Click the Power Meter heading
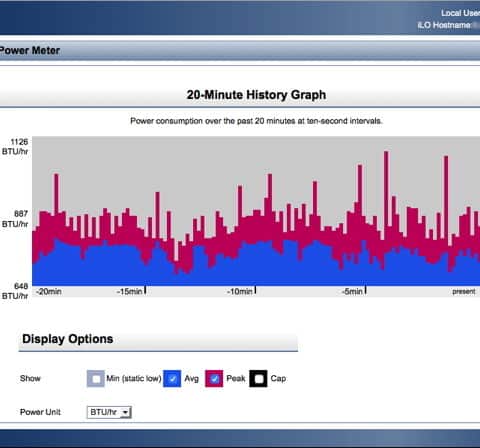 (29, 51)
